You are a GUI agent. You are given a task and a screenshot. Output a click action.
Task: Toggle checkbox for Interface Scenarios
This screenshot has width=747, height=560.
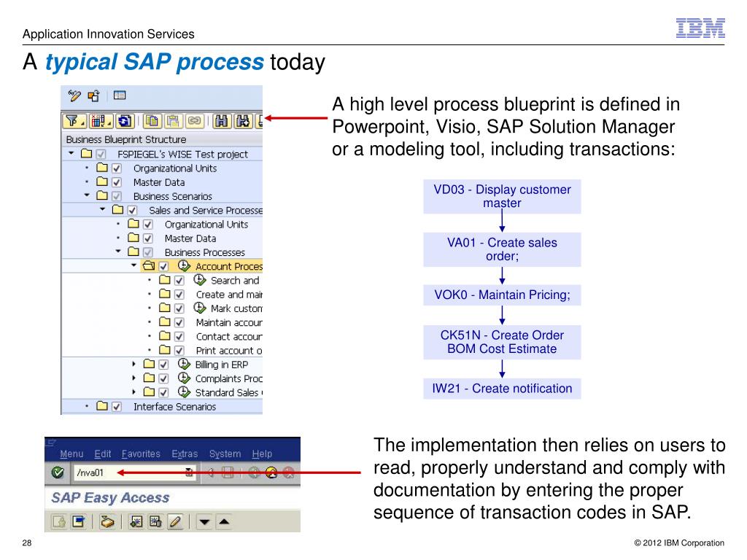pyautogui.click(x=117, y=407)
